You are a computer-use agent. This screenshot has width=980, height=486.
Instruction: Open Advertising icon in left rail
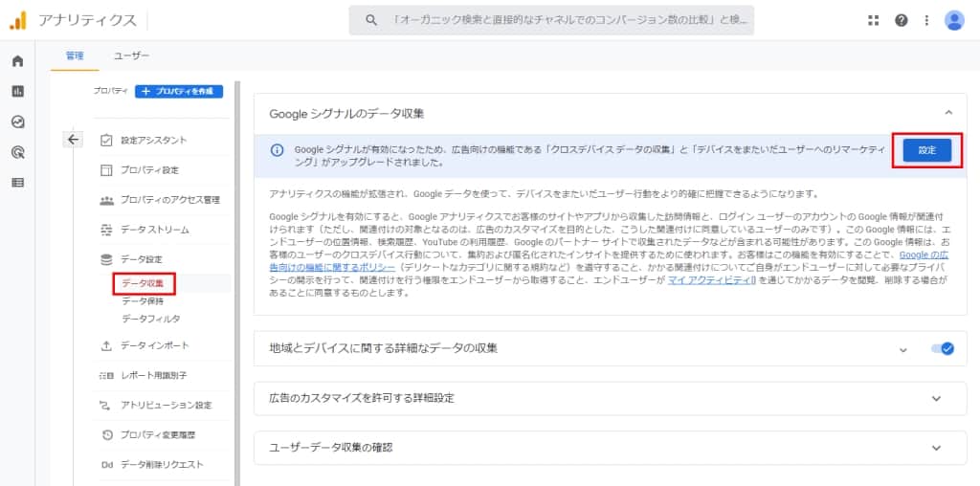[x=17, y=152]
